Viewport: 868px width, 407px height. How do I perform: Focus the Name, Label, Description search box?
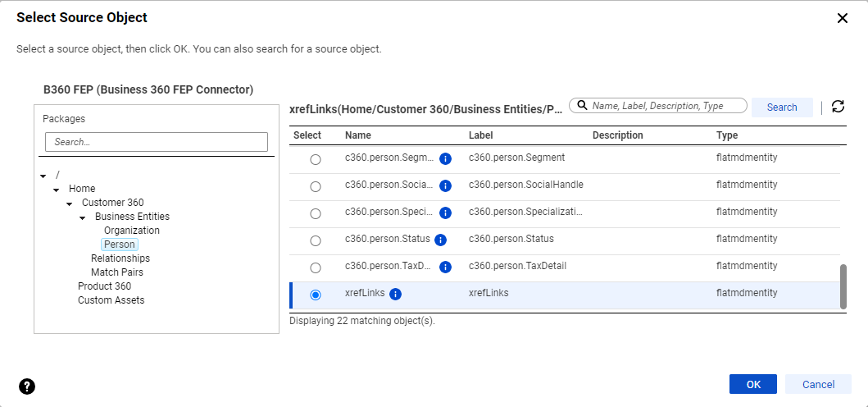point(657,105)
